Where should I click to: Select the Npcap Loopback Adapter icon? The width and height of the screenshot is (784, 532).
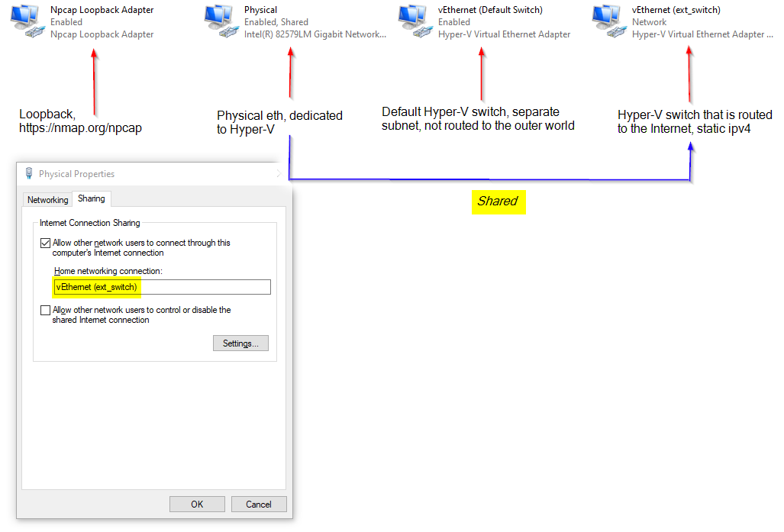point(27,19)
